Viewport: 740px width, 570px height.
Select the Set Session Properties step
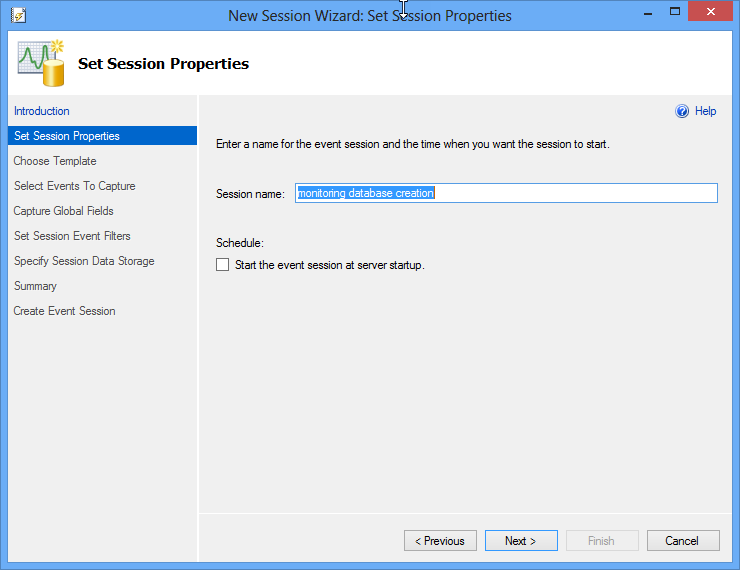(x=67, y=136)
